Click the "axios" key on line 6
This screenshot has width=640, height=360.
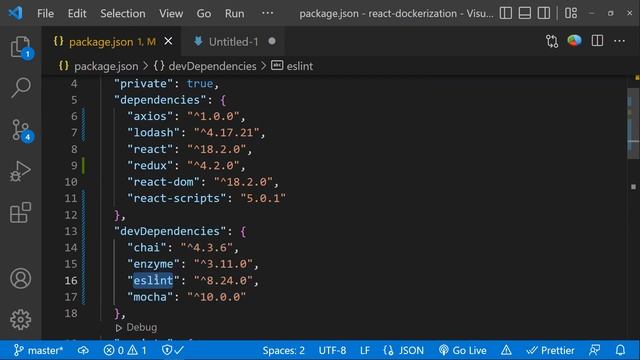[x=150, y=116]
